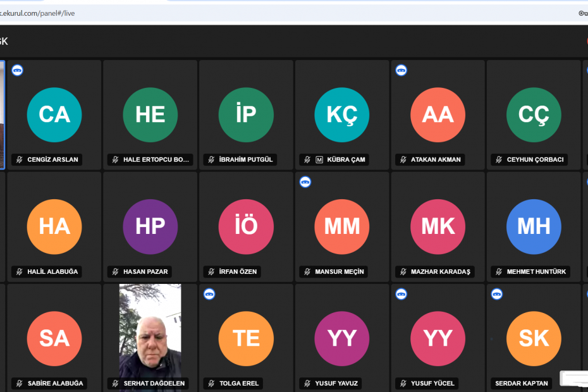The height and width of the screenshot is (392, 588).
Task: Select the TE avatar of Tolga Erel
Action: tap(246, 338)
